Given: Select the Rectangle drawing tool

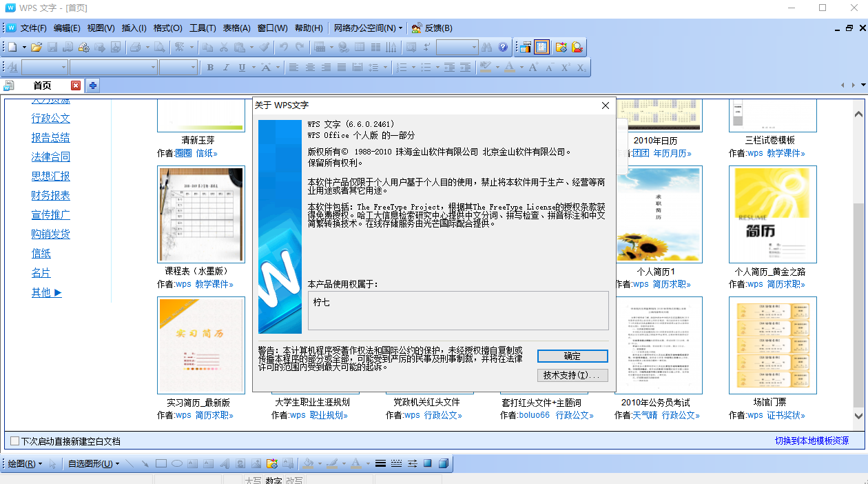Looking at the screenshot, I should (161, 463).
